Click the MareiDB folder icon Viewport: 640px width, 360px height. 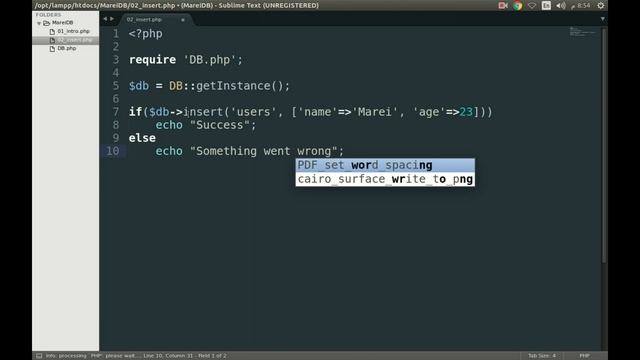[47, 23]
